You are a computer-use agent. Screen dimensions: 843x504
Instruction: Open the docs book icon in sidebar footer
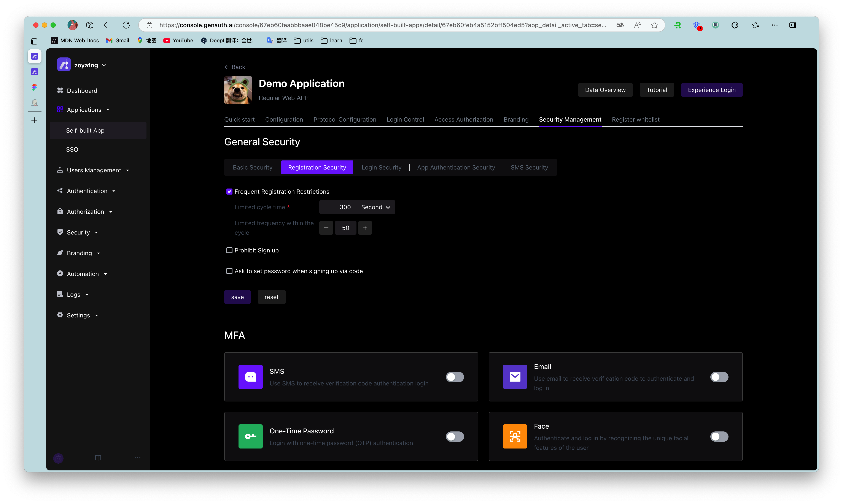click(x=98, y=458)
